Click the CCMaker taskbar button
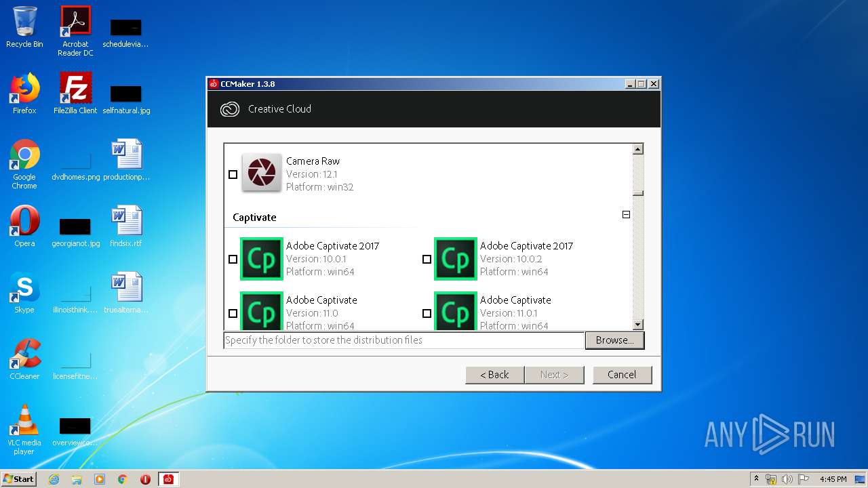Viewport: 868px width, 488px height. [168, 479]
